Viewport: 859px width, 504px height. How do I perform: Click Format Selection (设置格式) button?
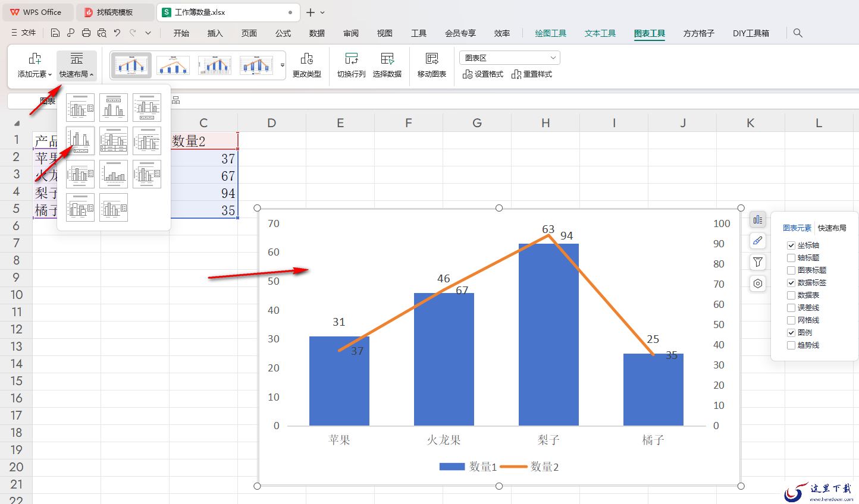(483, 74)
